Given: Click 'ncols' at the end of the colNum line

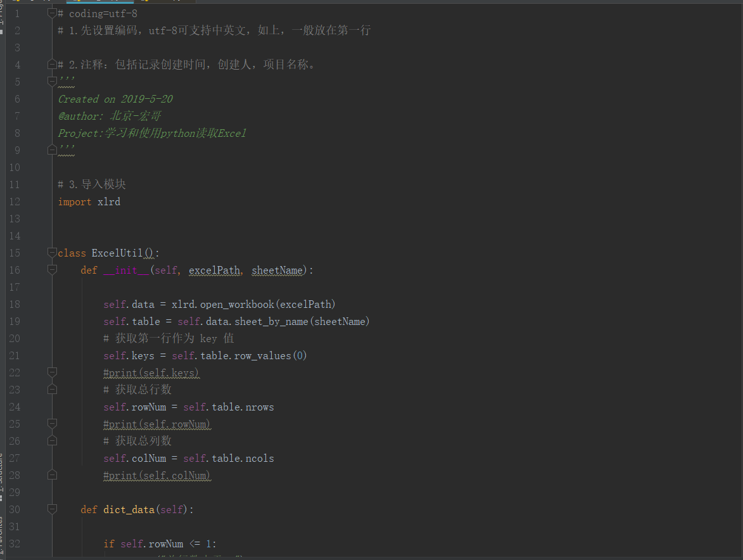Looking at the screenshot, I should coord(260,458).
